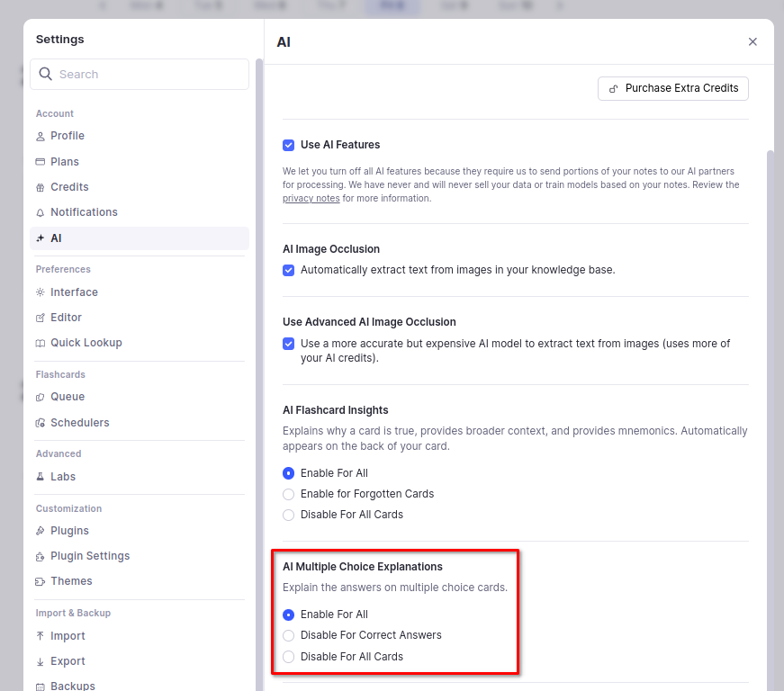Screen dimensions: 784x691
Task: Click the settings Search input field
Action: 149,75
